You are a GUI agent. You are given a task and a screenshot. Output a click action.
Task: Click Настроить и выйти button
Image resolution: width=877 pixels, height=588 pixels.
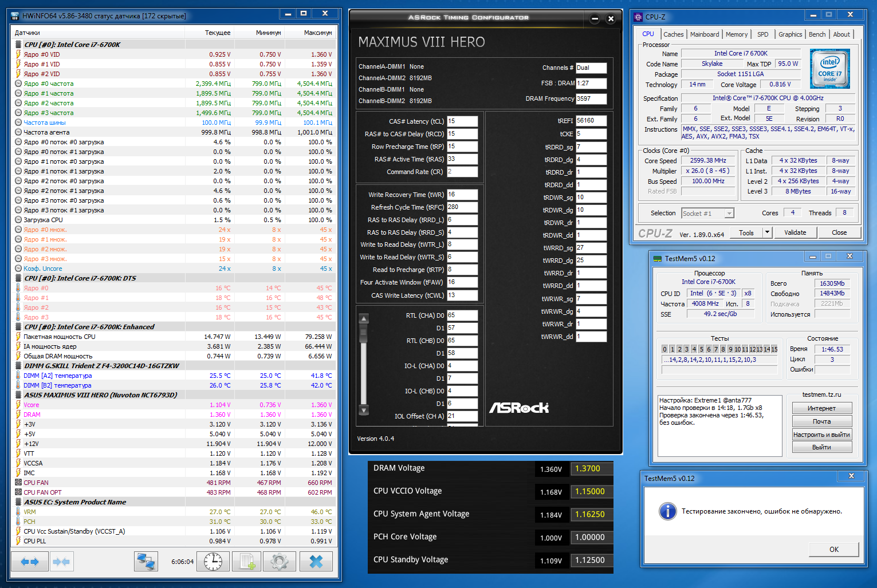pyautogui.click(x=821, y=435)
